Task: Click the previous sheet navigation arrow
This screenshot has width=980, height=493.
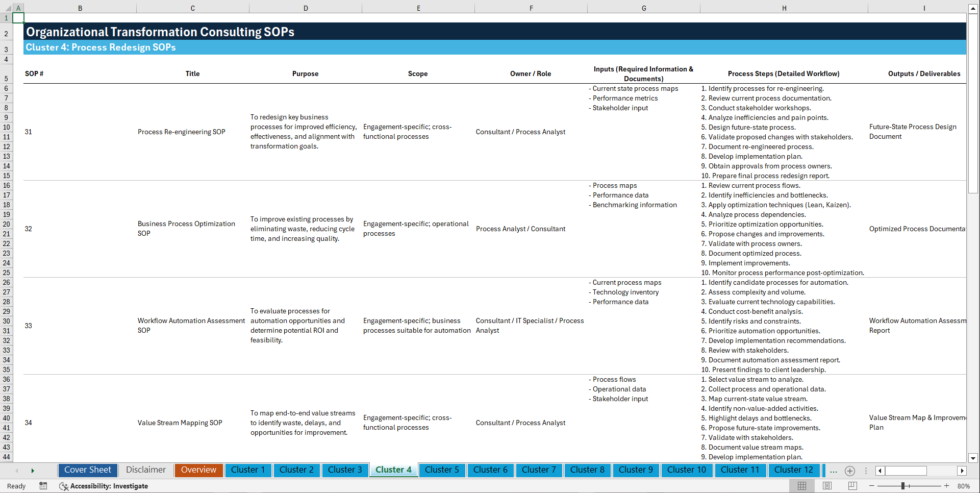Action: [17, 471]
